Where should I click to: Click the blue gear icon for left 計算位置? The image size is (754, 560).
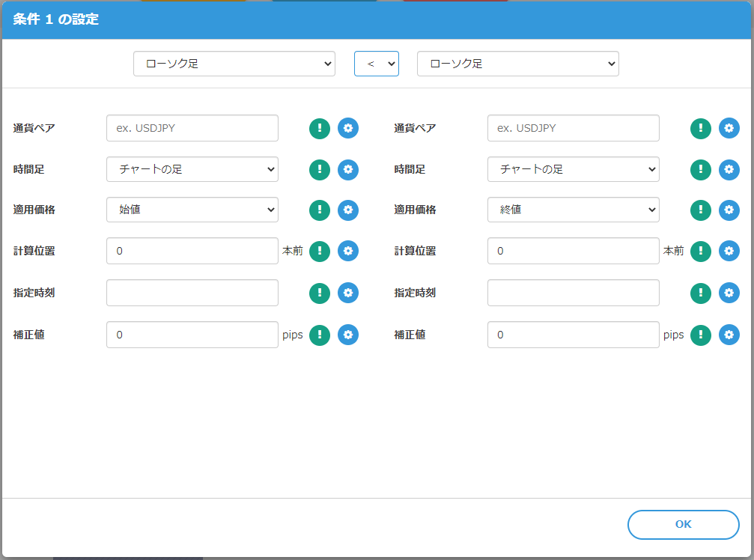(348, 252)
